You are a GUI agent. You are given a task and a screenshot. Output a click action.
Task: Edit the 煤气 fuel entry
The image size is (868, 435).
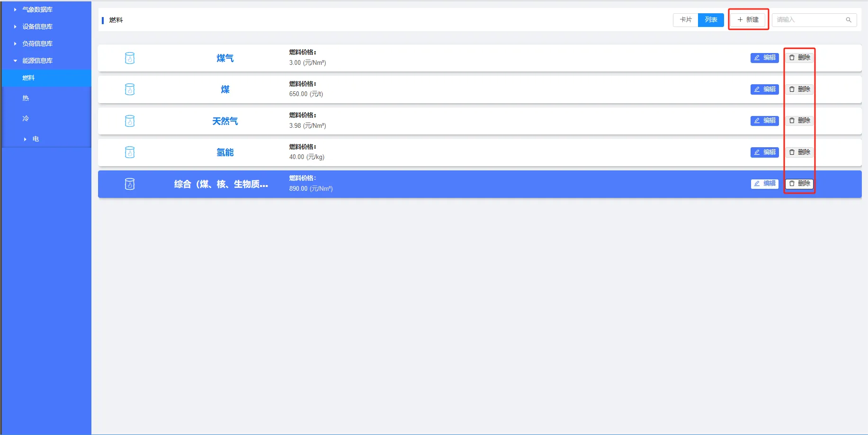[x=765, y=58]
